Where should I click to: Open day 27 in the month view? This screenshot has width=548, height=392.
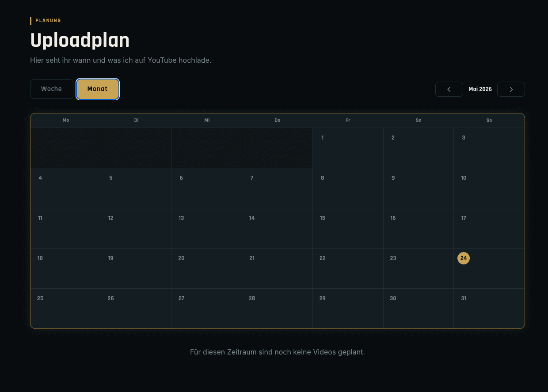(207, 309)
